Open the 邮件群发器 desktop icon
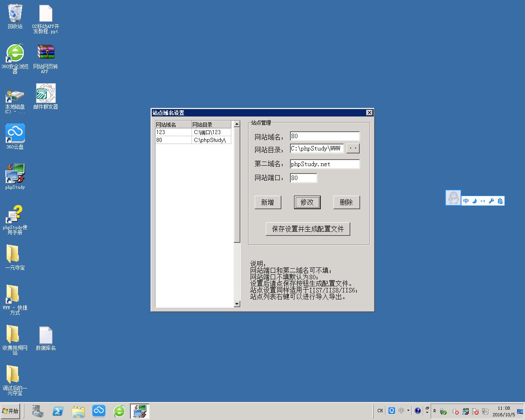525x420 pixels. [x=46, y=94]
